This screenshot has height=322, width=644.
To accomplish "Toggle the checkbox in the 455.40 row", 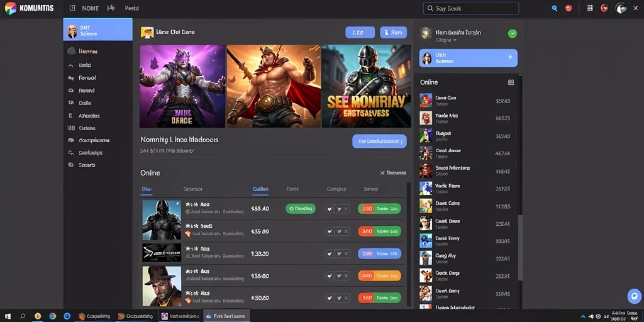I will pyautogui.click(x=330, y=209).
